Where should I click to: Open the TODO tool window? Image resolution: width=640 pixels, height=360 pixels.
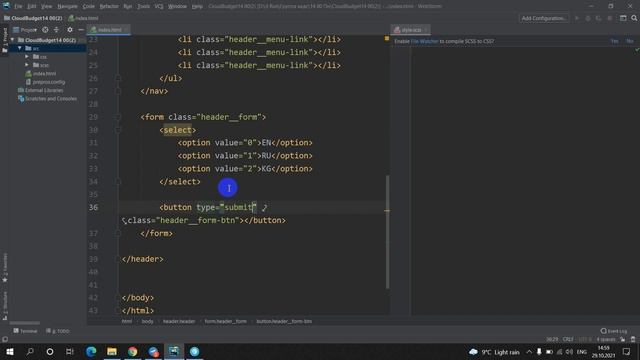click(x=58, y=331)
